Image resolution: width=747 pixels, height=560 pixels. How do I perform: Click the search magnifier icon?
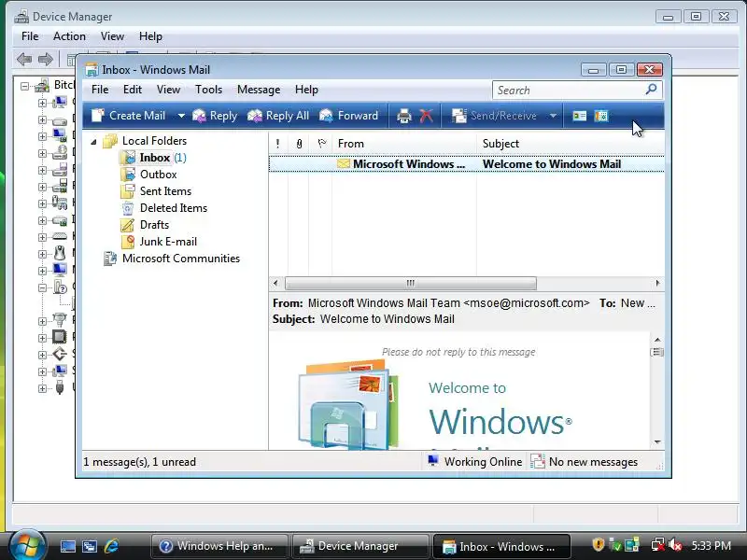click(x=651, y=89)
